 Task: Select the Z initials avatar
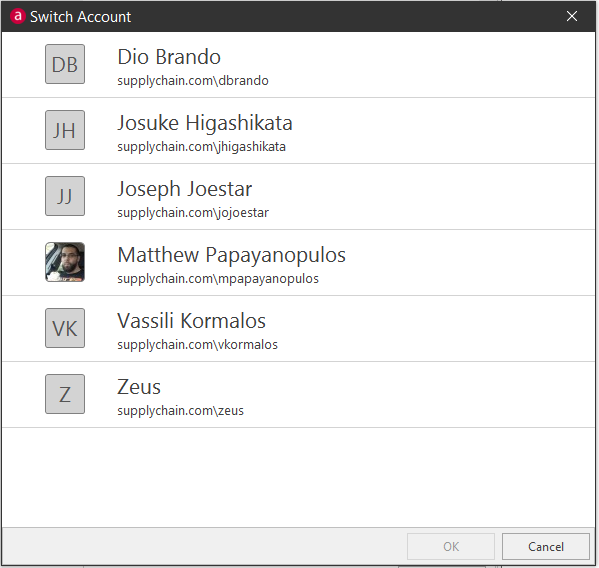(65, 394)
